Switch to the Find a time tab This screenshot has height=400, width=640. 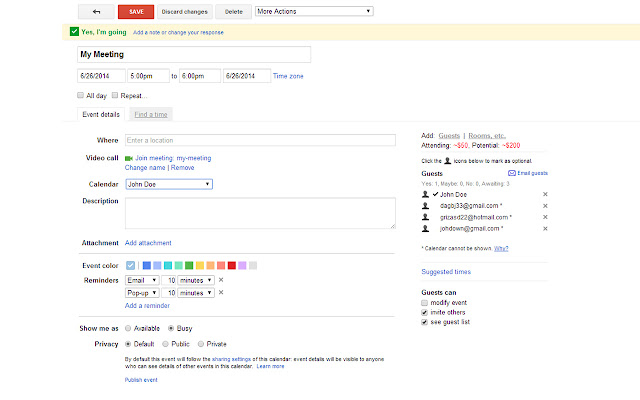pyautogui.click(x=151, y=115)
